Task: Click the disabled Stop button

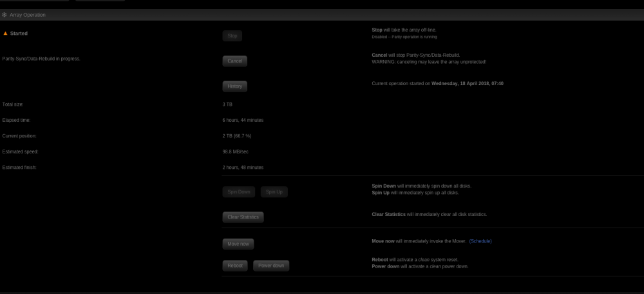Action: [x=232, y=35]
